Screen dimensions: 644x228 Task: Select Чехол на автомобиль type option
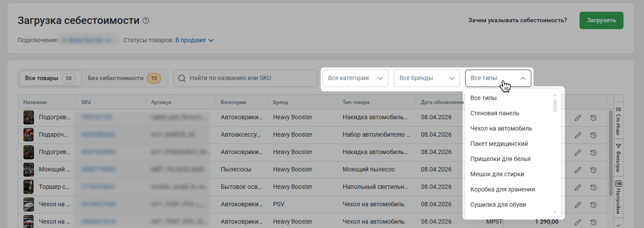501,129
